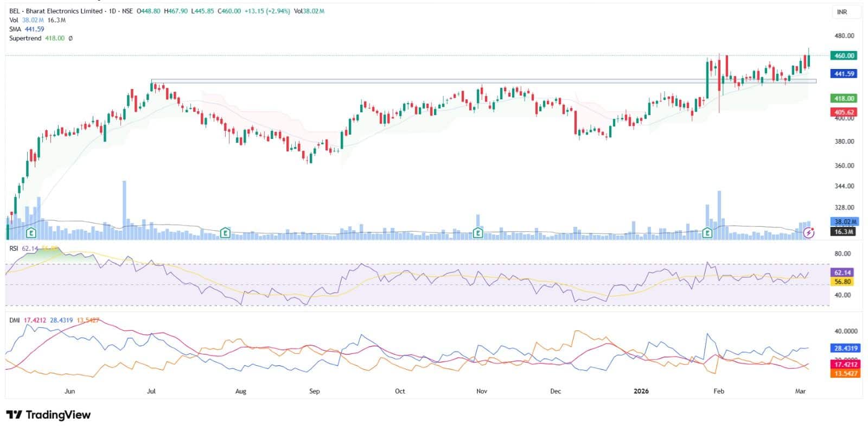
Task: Click the orange 13.5427 DMI axis label
Action: 846,373
